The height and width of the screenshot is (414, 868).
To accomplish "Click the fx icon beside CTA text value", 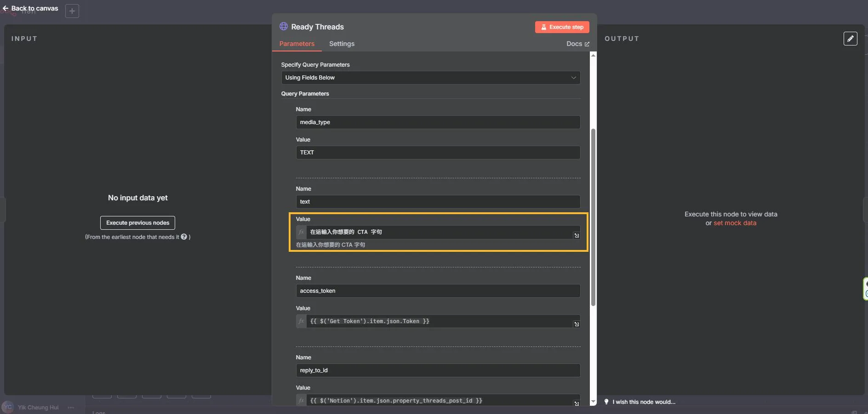I will (x=301, y=232).
